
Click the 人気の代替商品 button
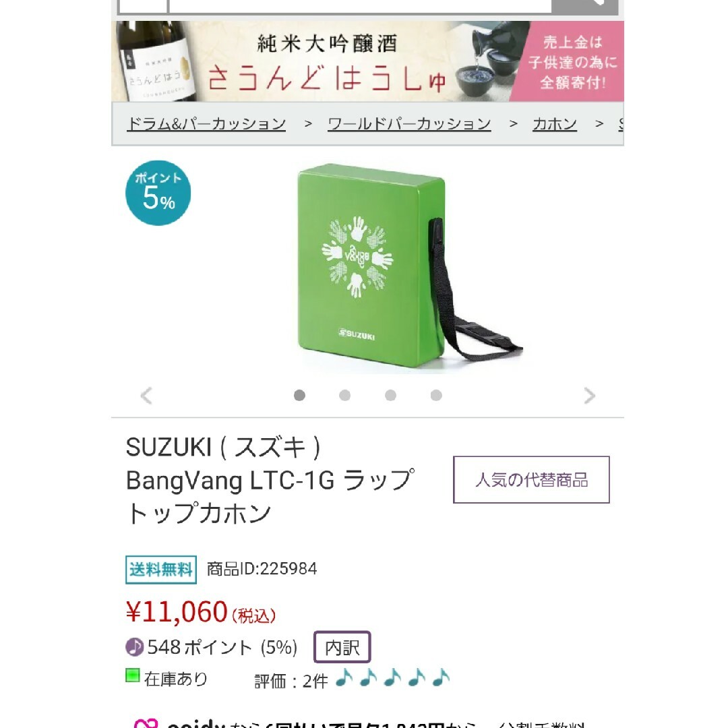click(531, 480)
